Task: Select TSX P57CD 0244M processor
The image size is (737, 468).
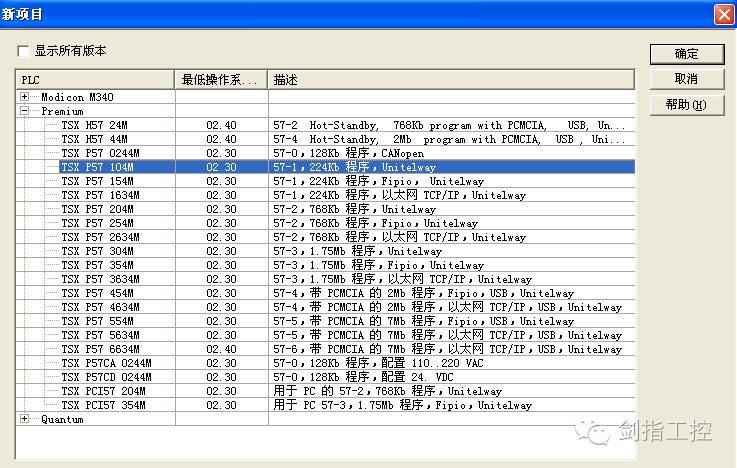Action: coord(107,377)
